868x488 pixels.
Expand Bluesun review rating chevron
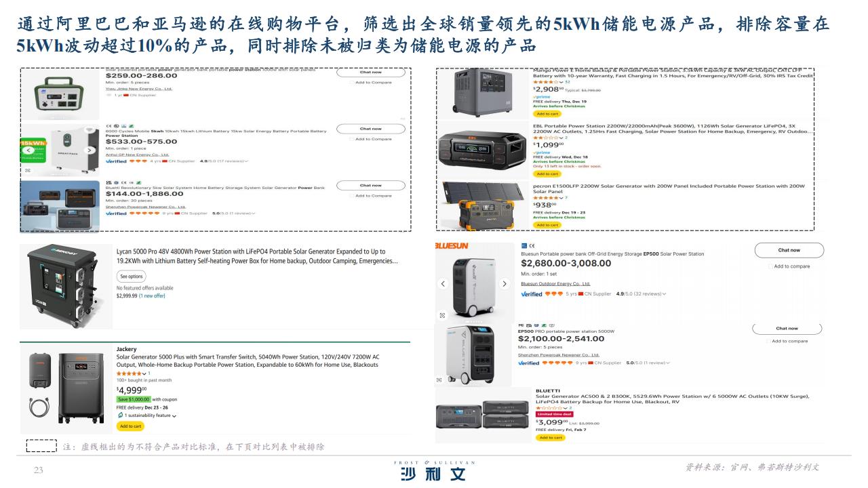[x=664, y=294]
